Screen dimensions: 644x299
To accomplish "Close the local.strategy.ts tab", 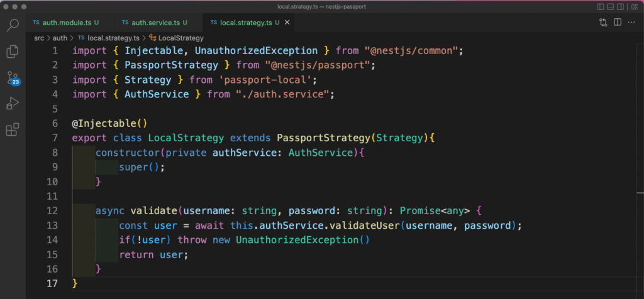I will pyautogui.click(x=287, y=23).
